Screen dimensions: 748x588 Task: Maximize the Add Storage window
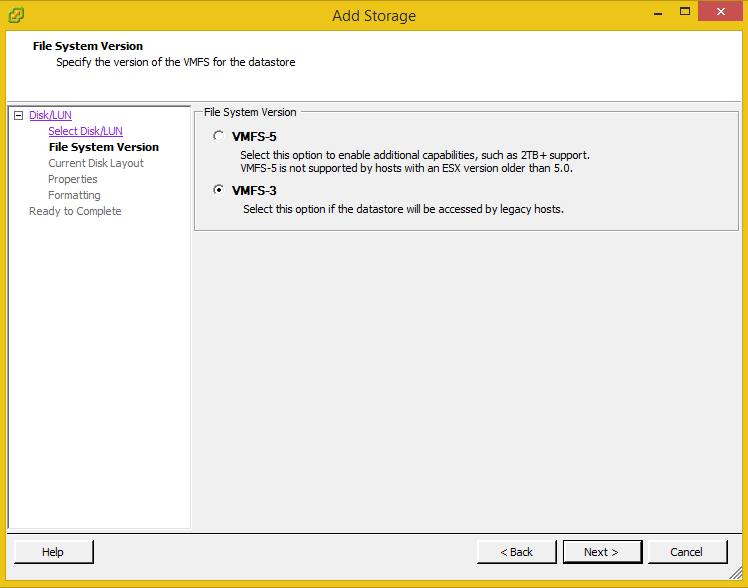tap(685, 12)
